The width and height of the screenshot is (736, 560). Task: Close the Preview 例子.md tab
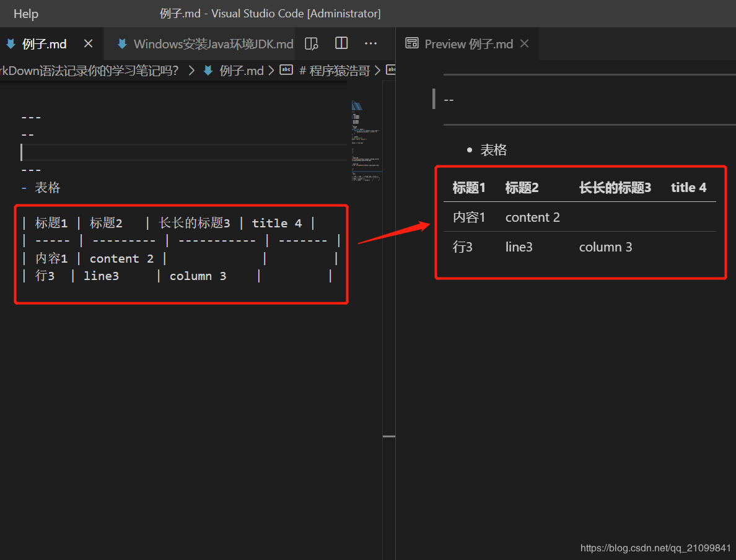[x=525, y=43]
